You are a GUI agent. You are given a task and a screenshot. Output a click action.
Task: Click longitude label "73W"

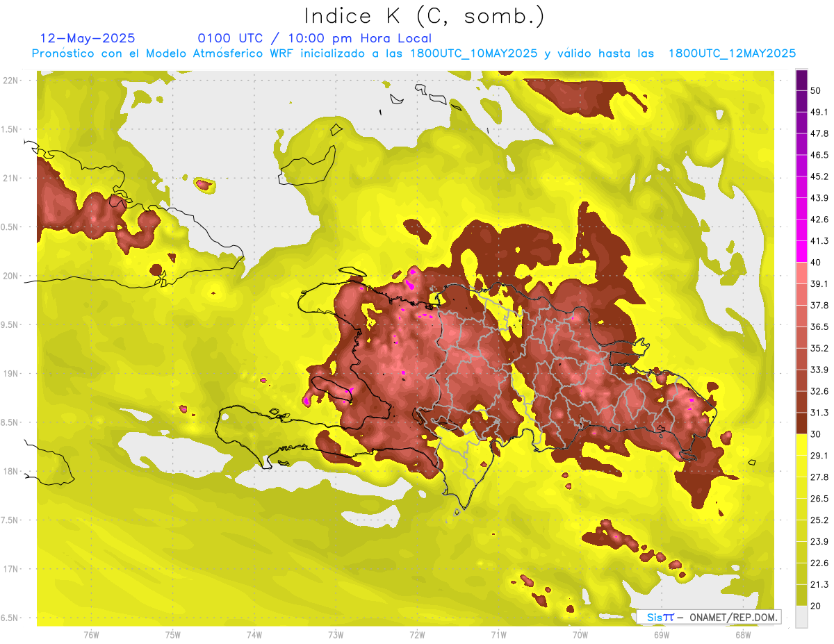coord(336,634)
